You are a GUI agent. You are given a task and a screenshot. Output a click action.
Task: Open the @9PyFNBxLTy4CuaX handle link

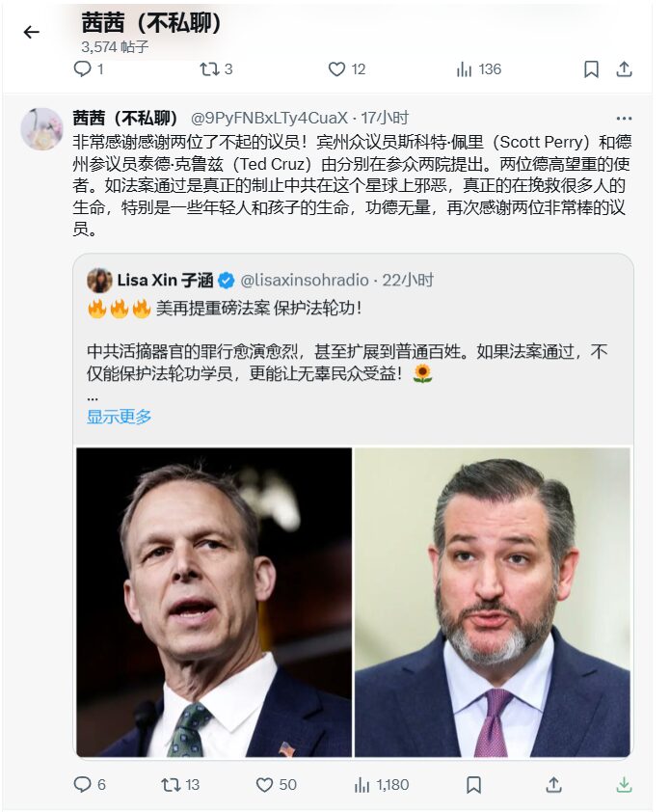269,118
